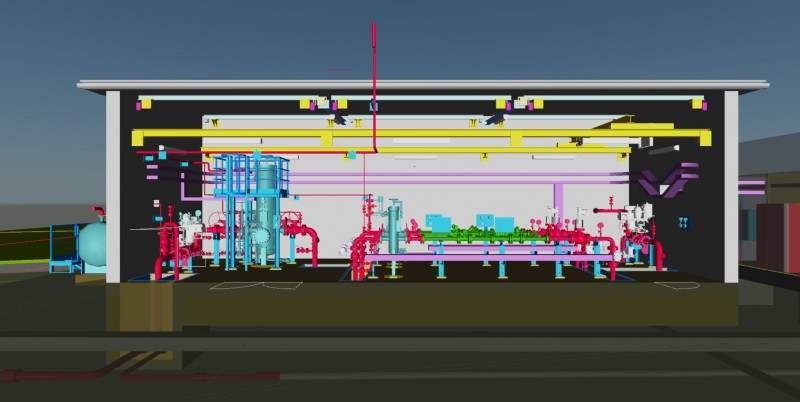Select the left white building wall column
This screenshot has height=402, width=800.
113,185
